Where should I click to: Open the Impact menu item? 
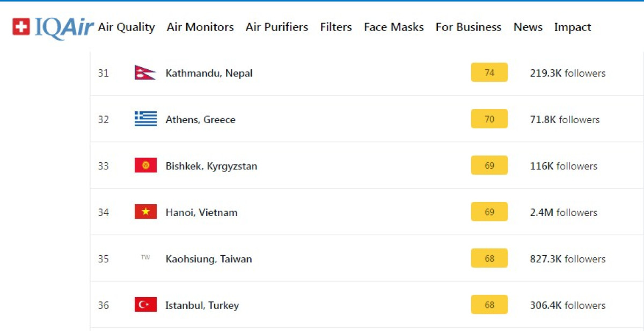click(572, 27)
